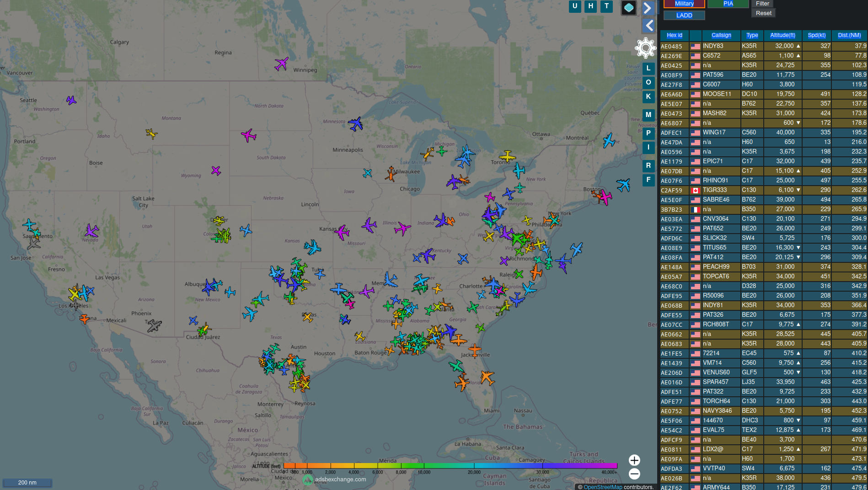Image resolution: width=868 pixels, height=490 pixels.
Task: Select magenta aircraft in Wyoming
Action: pos(216,170)
